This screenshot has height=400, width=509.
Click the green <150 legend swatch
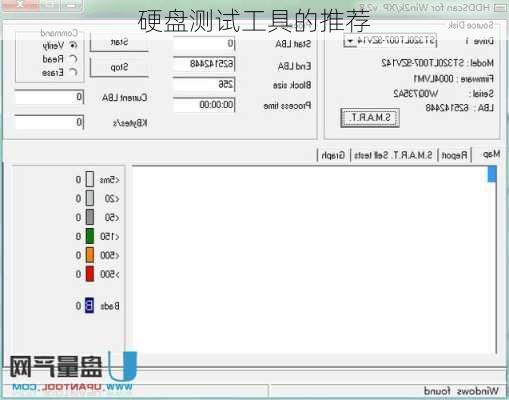pos(90,236)
